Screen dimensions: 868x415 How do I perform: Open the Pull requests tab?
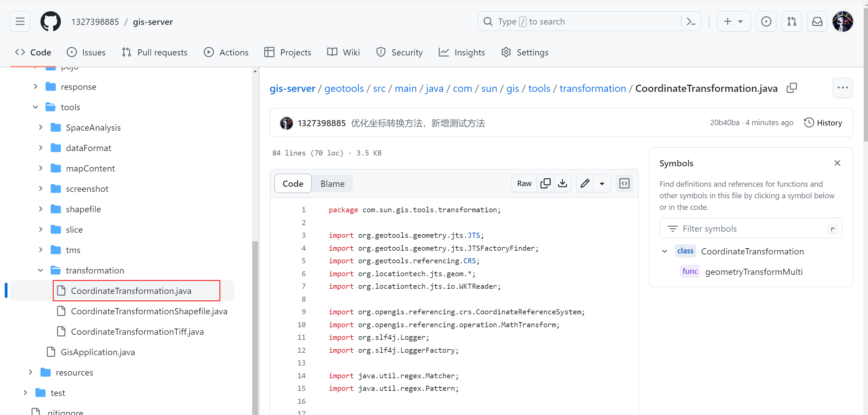[x=155, y=52]
